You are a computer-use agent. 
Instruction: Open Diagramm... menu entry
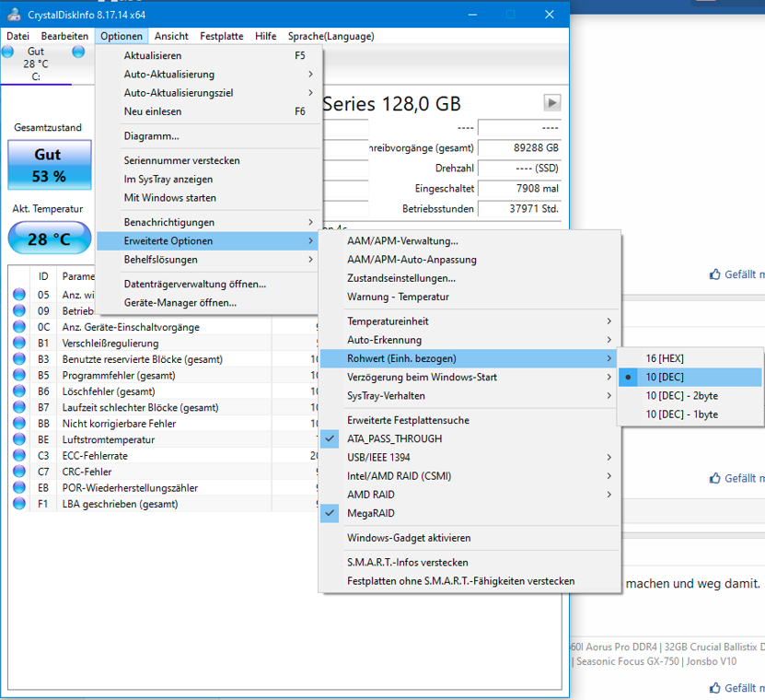(208, 135)
